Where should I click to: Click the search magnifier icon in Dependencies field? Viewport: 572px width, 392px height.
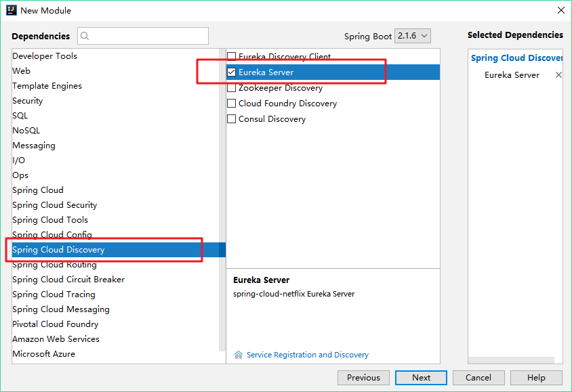(85, 36)
